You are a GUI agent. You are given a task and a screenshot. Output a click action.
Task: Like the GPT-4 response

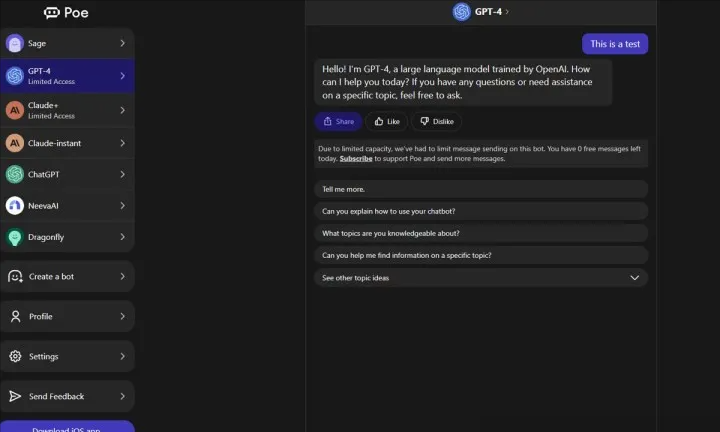pyautogui.click(x=386, y=121)
